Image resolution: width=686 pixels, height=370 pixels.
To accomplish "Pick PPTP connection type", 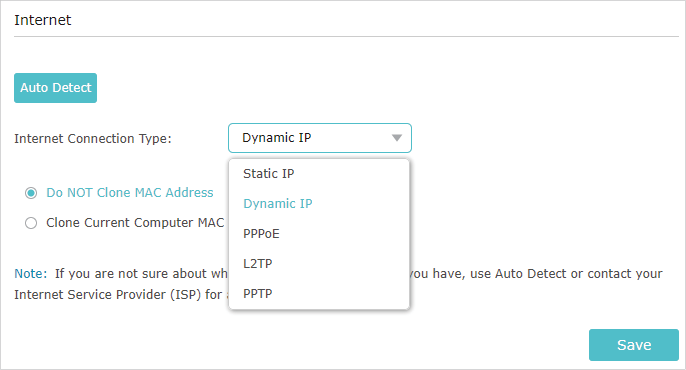I will click(319, 294).
